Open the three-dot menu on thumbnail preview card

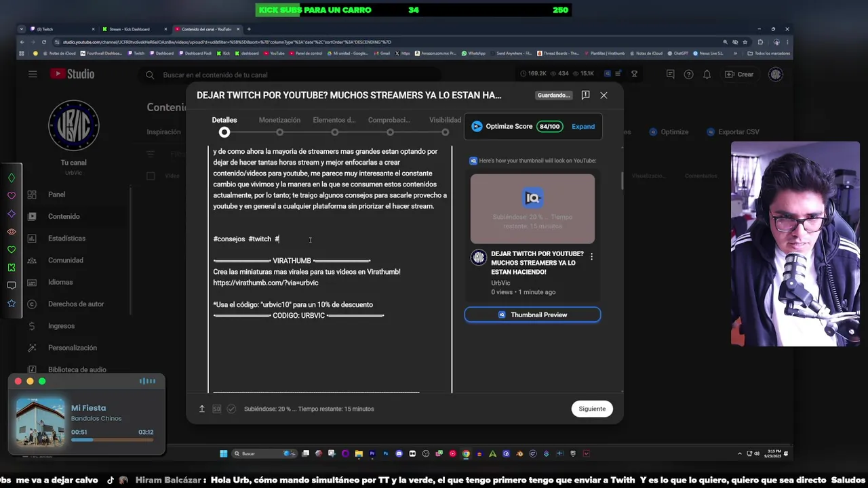tap(591, 257)
